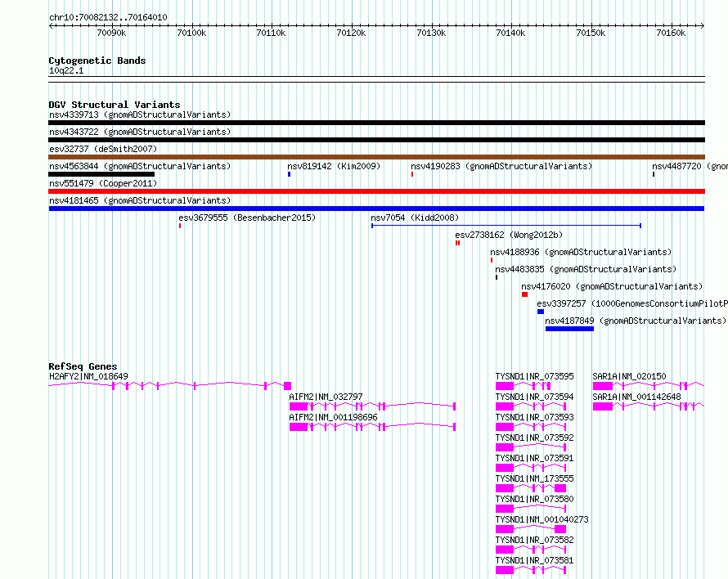
Task: Click the H2AFY2 gene model glyph
Action: click(170, 386)
